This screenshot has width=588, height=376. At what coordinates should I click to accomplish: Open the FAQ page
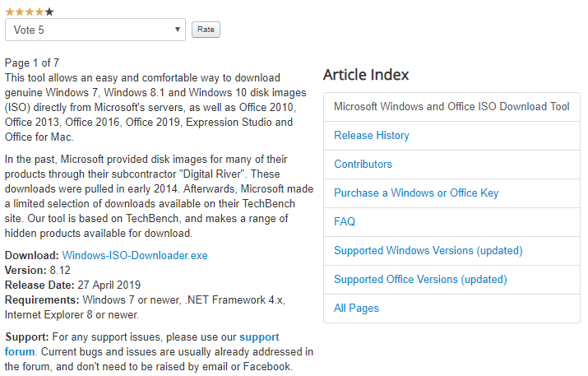(345, 222)
